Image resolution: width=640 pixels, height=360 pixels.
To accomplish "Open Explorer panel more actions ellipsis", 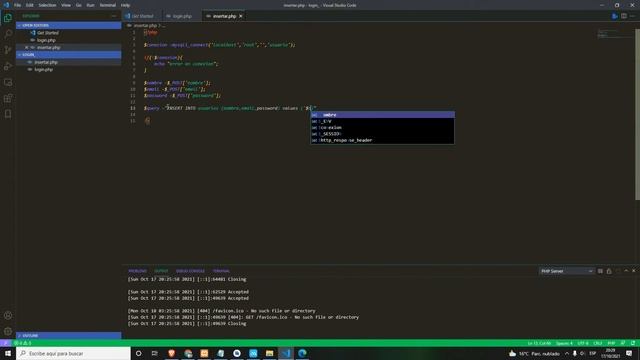I will click(x=114, y=16).
